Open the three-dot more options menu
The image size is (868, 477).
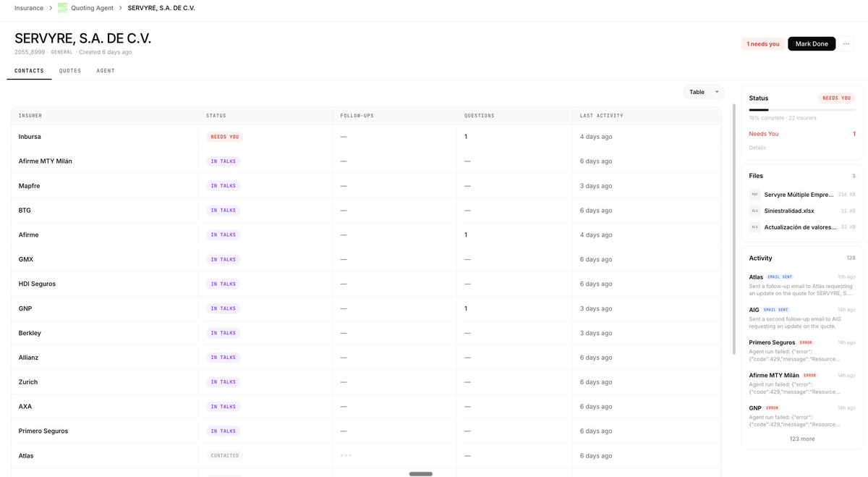[847, 44]
